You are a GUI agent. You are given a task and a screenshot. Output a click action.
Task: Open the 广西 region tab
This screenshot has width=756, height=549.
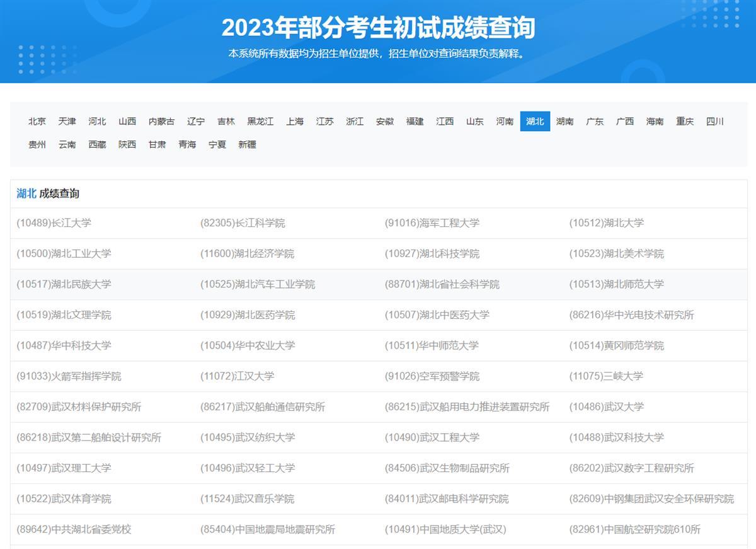click(626, 122)
